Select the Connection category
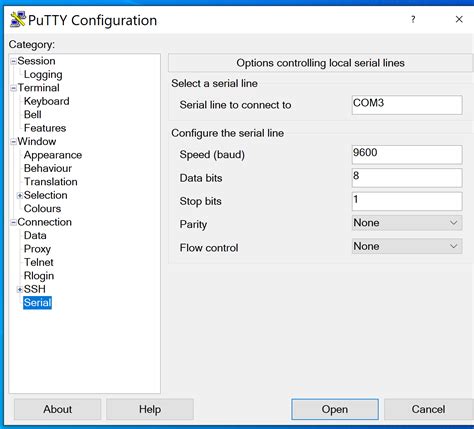The height and width of the screenshot is (429, 474). (45, 222)
